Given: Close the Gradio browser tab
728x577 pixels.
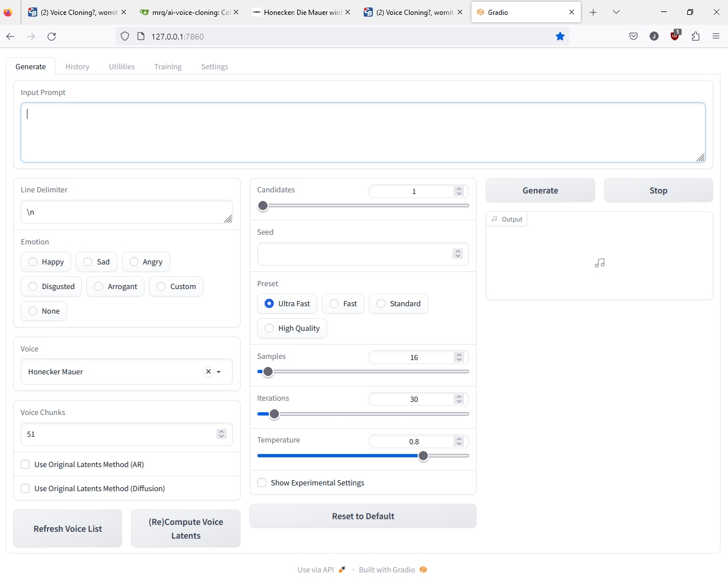Looking at the screenshot, I should [572, 12].
